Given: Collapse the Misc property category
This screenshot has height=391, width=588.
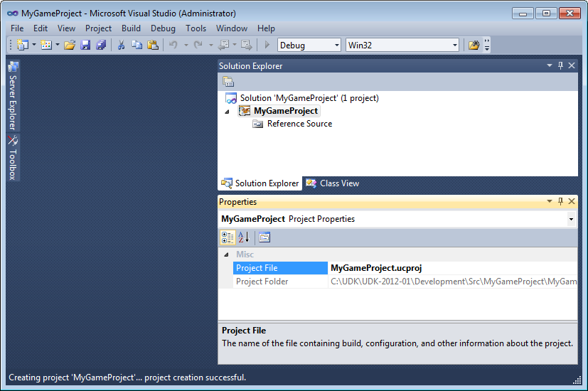Looking at the screenshot, I should (226, 255).
